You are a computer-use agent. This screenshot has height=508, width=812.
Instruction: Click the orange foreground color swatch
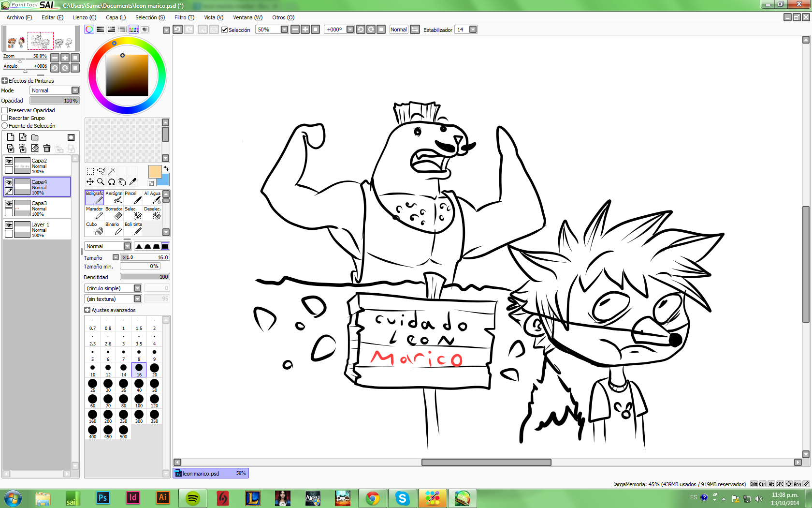pos(155,172)
